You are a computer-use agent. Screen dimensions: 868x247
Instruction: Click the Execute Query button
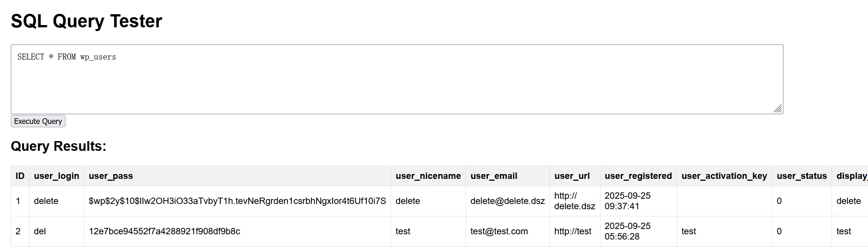38,121
